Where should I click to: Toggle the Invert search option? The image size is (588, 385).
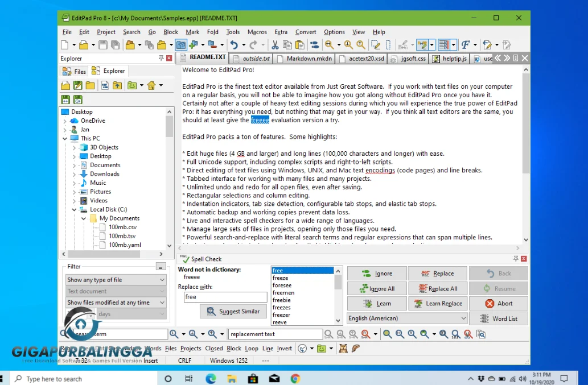point(284,348)
